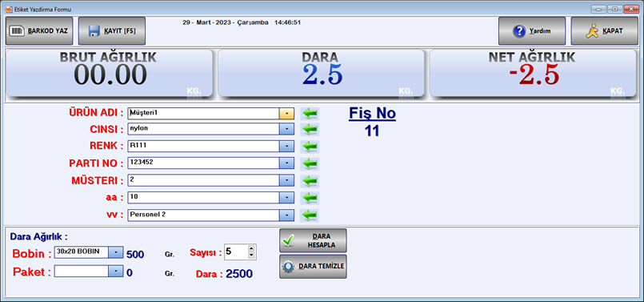The image size is (644, 302).
Task: Click the DARA TEMİZLE button
Action: [x=313, y=266]
